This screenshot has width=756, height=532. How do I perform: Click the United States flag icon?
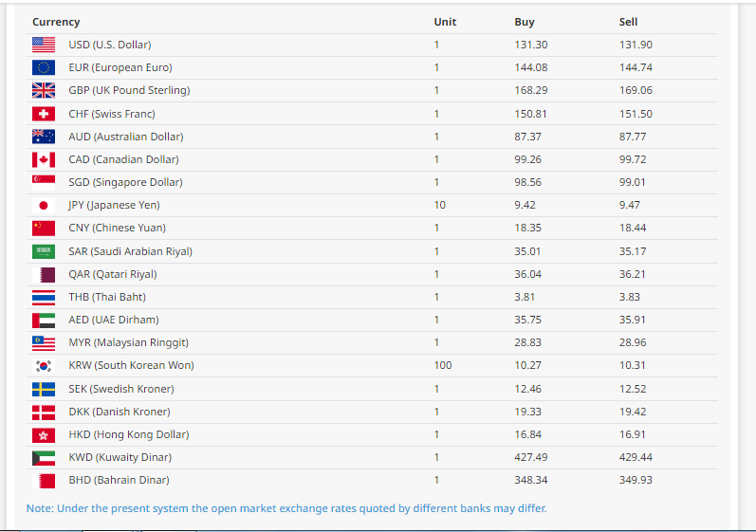(x=44, y=45)
